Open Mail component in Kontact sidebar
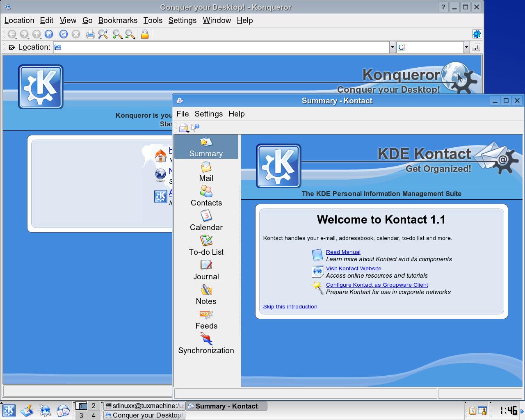The image size is (525, 420). tap(206, 171)
